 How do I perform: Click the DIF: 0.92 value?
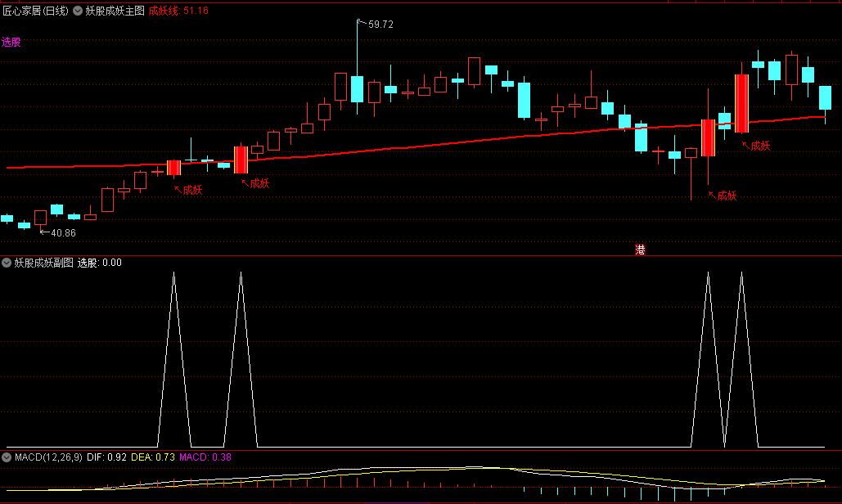click(106, 457)
